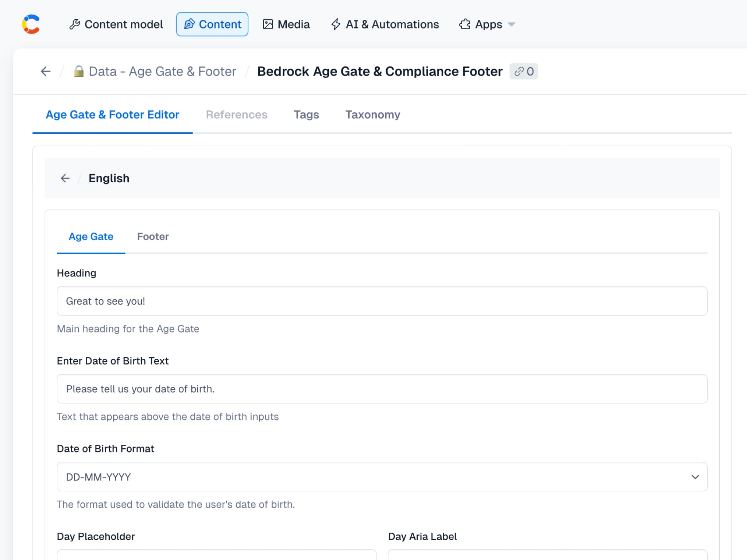This screenshot has height=560, width=747.
Task: Click Enter Date of Birth Text field
Action: tap(382, 389)
